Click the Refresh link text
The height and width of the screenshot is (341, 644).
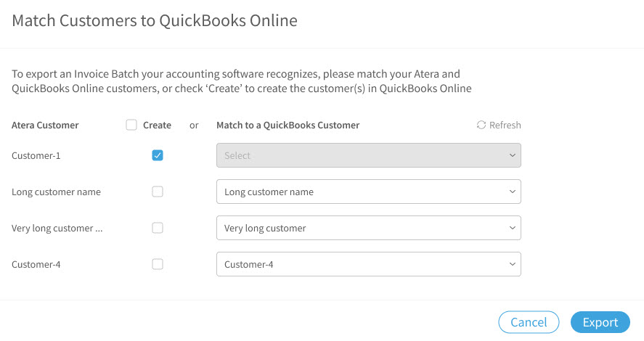pyautogui.click(x=505, y=125)
